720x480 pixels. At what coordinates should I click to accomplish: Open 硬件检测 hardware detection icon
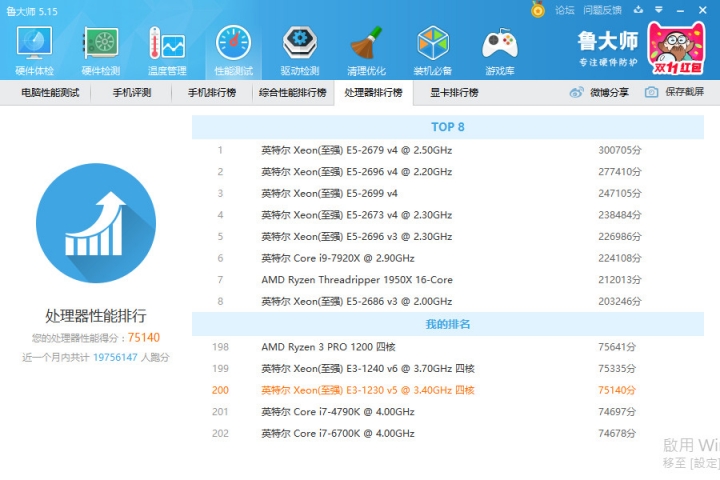tap(101, 51)
